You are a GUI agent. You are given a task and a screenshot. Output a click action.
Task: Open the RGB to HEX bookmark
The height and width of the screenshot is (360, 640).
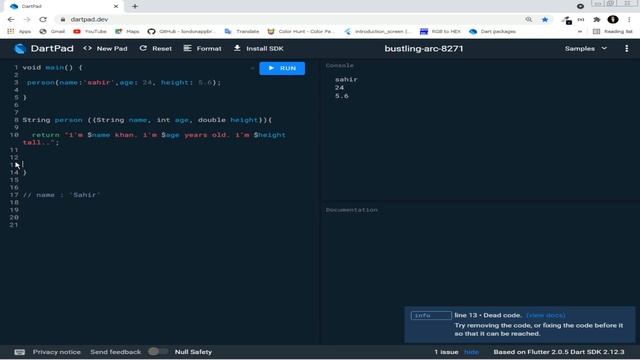440,31
